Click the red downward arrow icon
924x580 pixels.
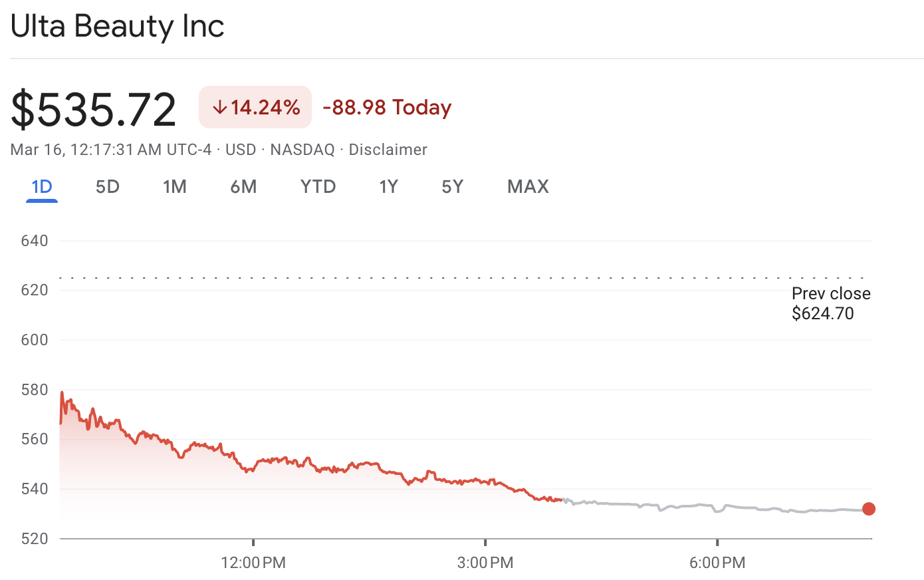(219, 107)
